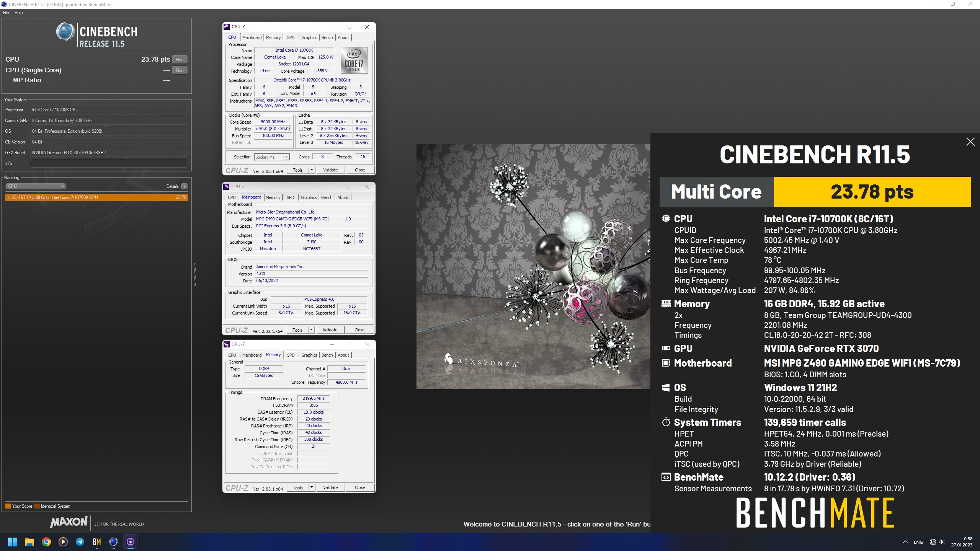Click DRAM Frequency 2199.5 MHz value
The image size is (980, 551).
(x=314, y=398)
